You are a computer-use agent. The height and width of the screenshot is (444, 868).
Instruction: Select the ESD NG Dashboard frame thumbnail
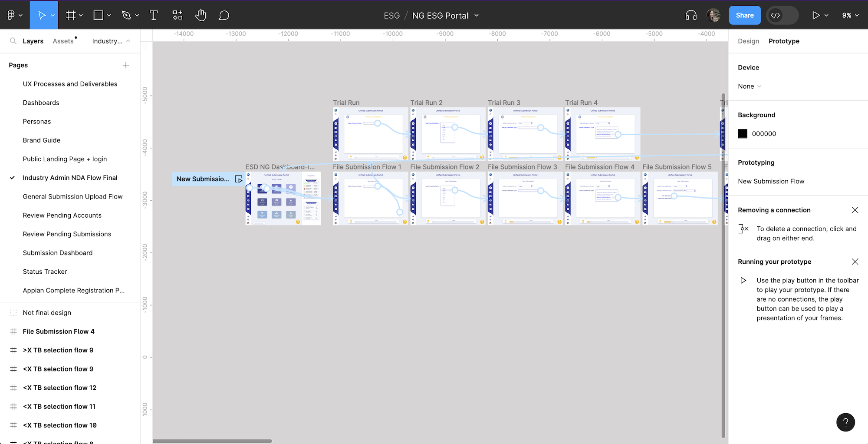click(x=283, y=198)
